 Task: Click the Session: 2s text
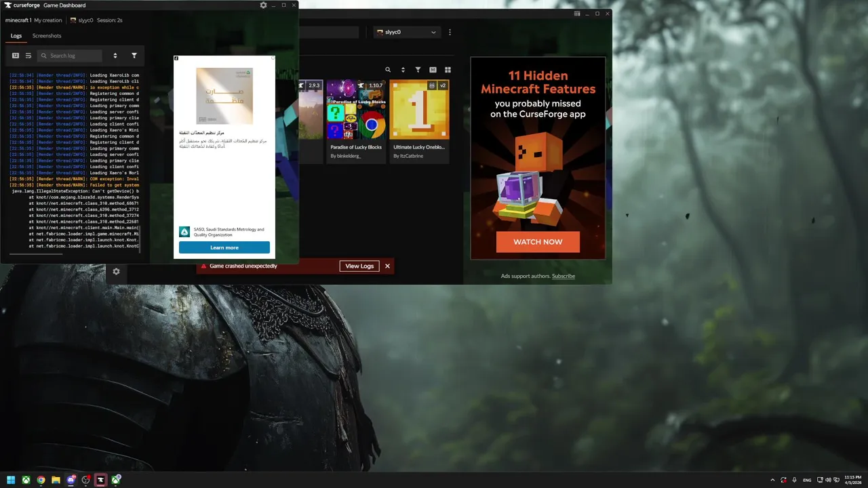tap(110, 20)
